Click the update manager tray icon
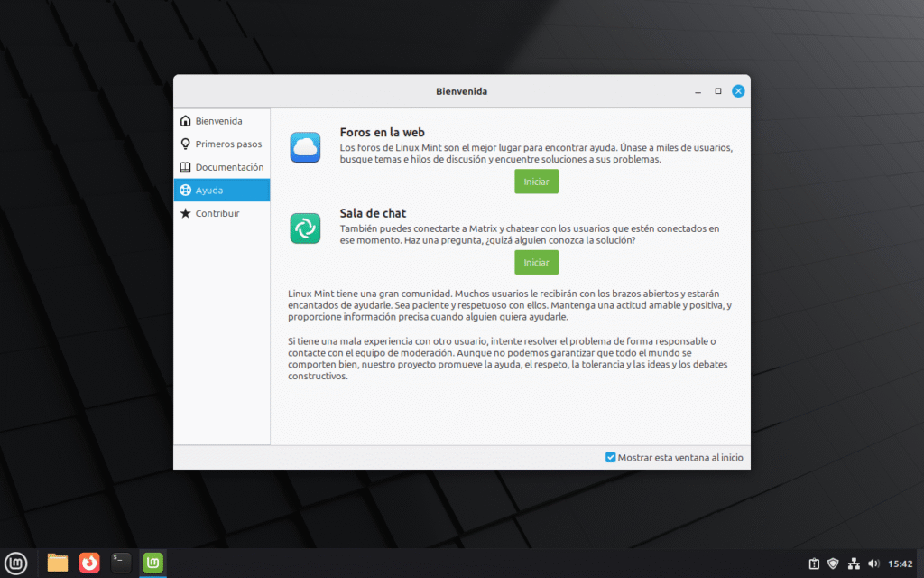Screen dimensions: 924x578 point(814,564)
